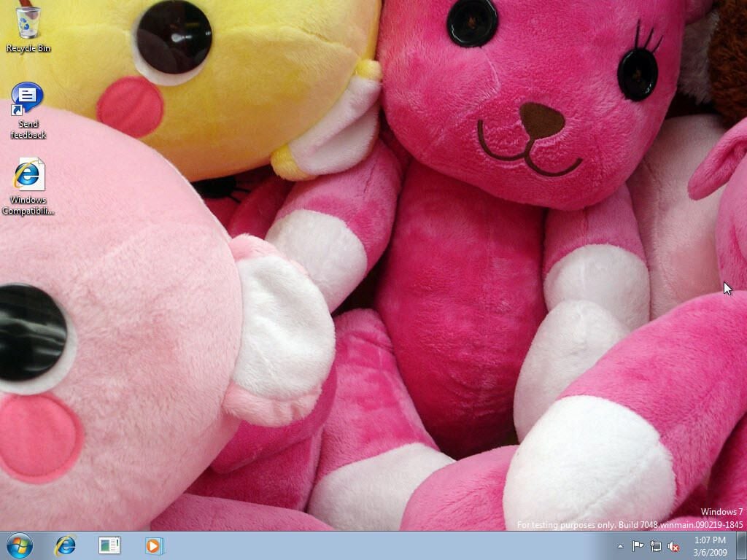This screenshot has width=747, height=560.
Task: Launch Windows Media Player from the taskbar
Action: [x=155, y=545]
